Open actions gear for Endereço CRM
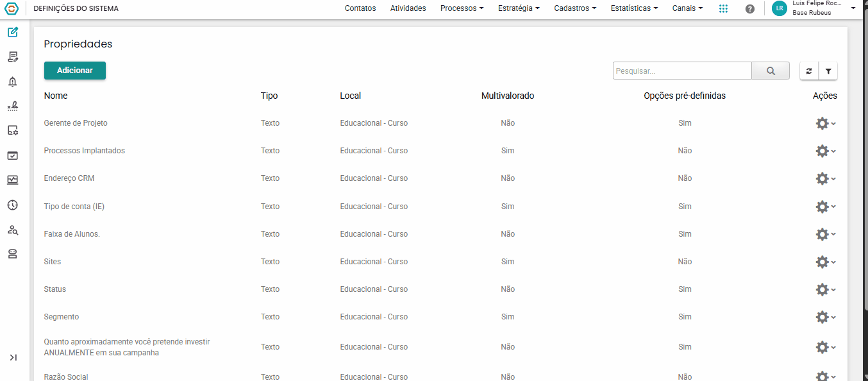The width and height of the screenshot is (868, 381). tap(826, 178)
